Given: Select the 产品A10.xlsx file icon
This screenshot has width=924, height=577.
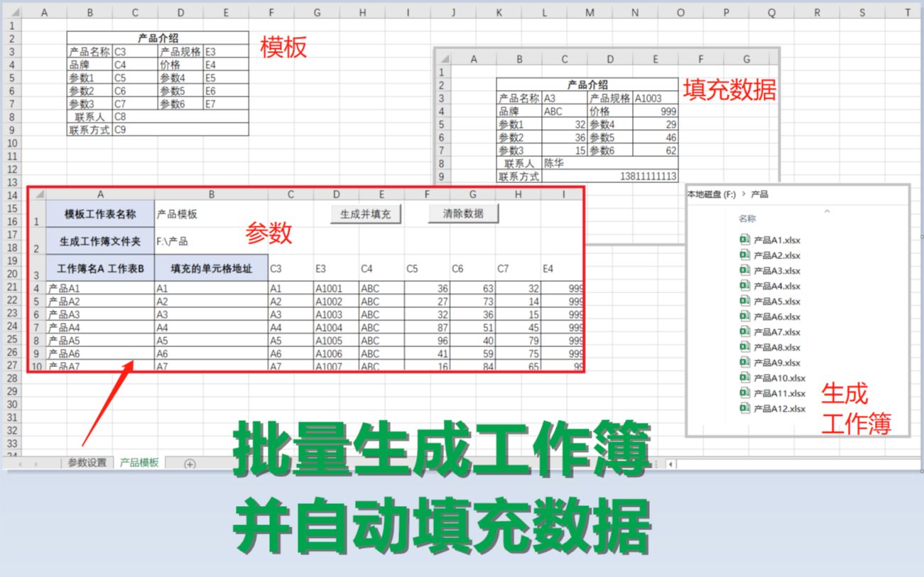Looking at the screenshot, I should tap(745, 378).
